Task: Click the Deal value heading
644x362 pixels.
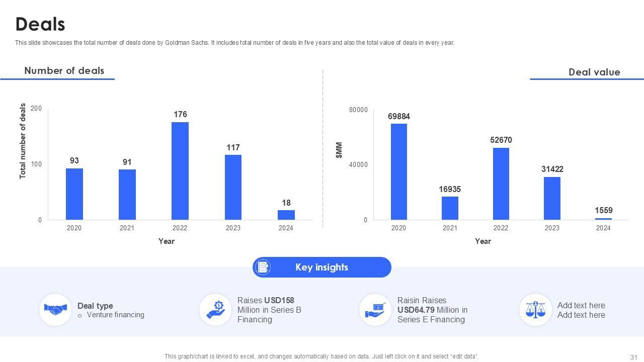Action: tap(594, 72)
